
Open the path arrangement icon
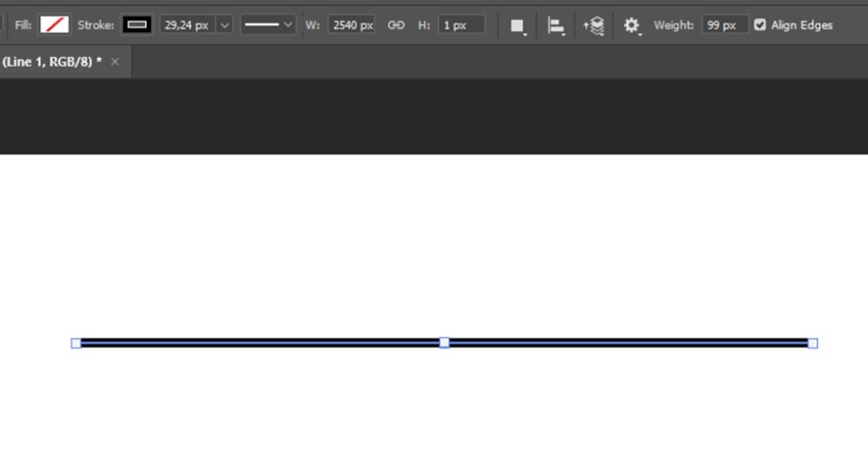click(x=594, y=25)
